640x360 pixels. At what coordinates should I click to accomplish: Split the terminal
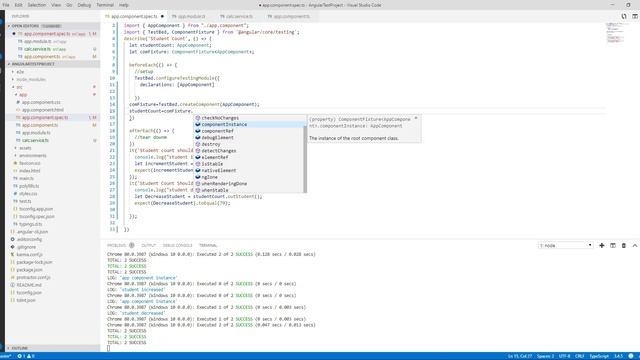613,245
